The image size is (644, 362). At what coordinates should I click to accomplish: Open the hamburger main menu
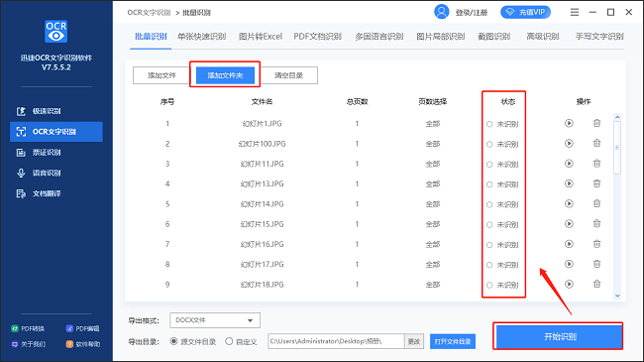pos(575,12)
